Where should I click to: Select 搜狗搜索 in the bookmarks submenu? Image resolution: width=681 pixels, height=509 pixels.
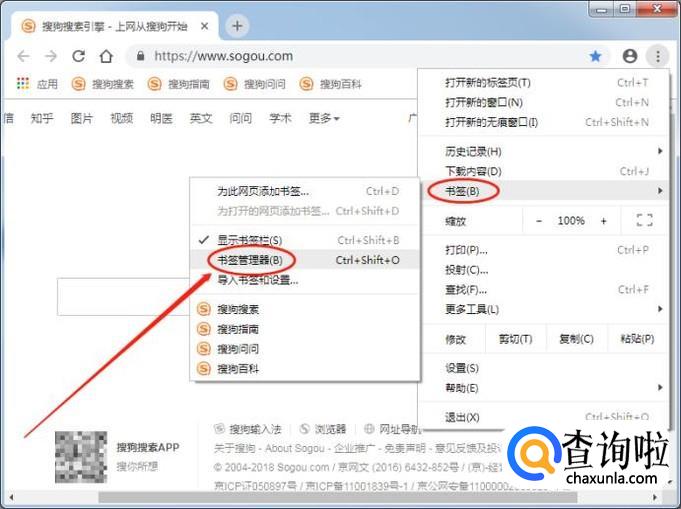[x=305, y=309]
